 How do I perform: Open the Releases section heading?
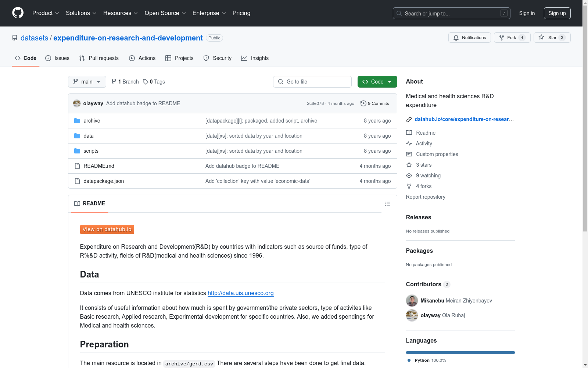click(x=419, y=217)
